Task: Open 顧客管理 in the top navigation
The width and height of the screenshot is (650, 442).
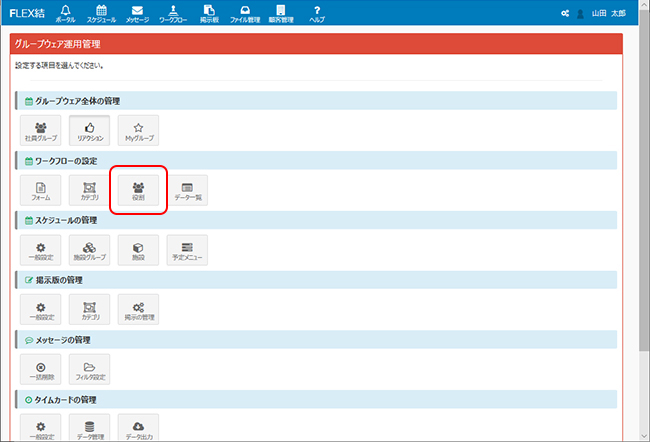Action: (x=281, y=13)
